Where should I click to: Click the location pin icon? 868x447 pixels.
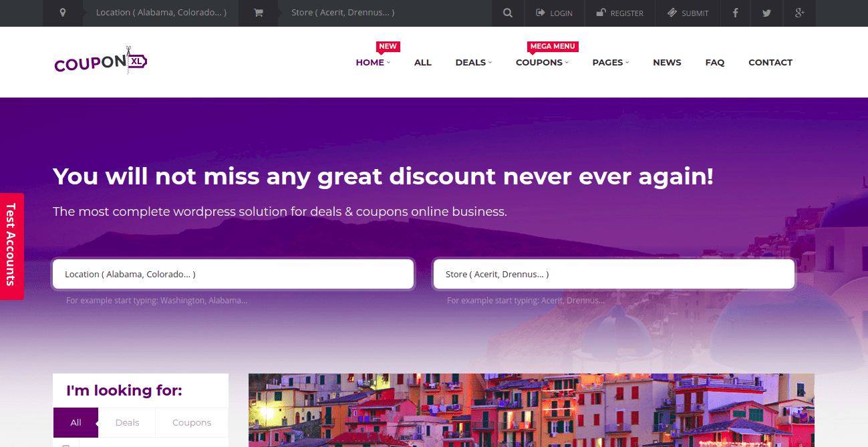[63, 13]
